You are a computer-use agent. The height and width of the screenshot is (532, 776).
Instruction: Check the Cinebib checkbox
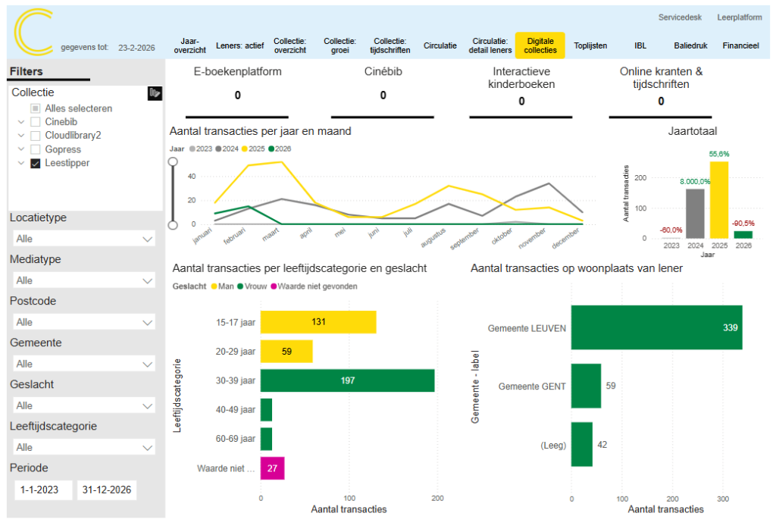click(x=35, y=122)
